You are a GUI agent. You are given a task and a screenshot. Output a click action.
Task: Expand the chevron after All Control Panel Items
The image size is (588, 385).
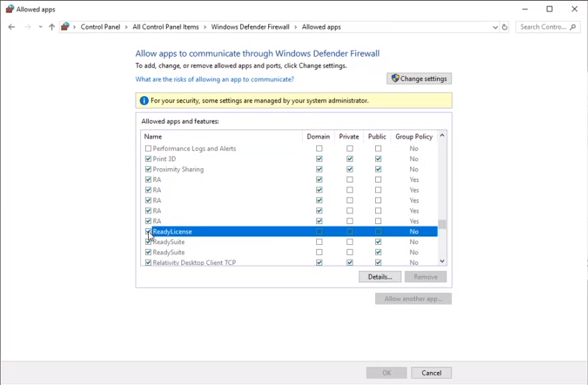click(x=205, y=27)
